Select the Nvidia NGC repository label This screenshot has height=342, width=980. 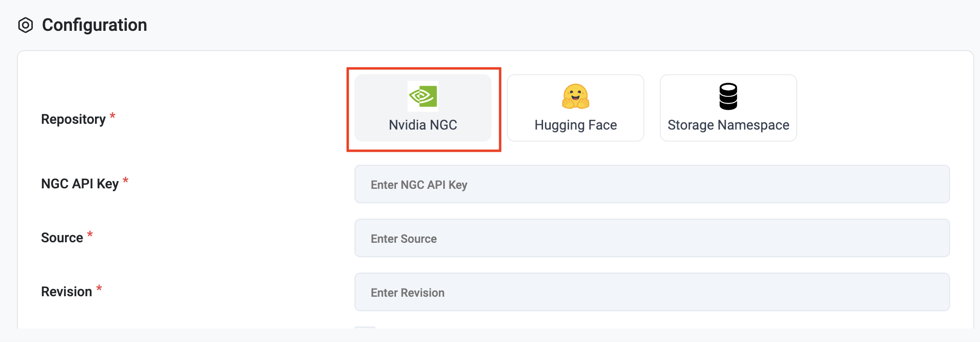click(423, 125)
